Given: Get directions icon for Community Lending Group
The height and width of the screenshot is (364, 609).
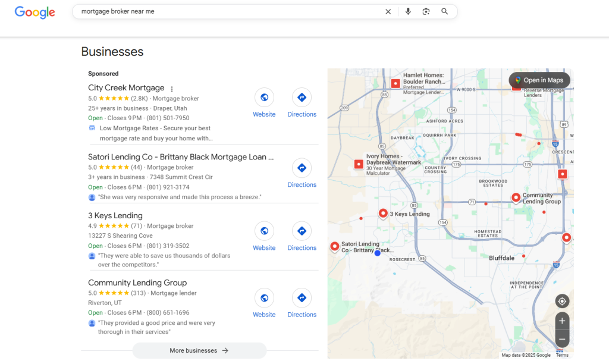Looking at the screenshot, I should click(x=302, y=298).
